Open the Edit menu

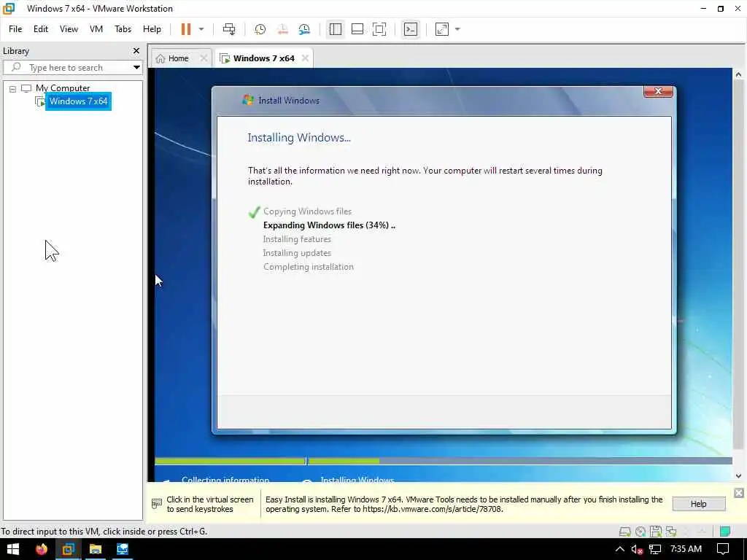[x=41, y=29]
